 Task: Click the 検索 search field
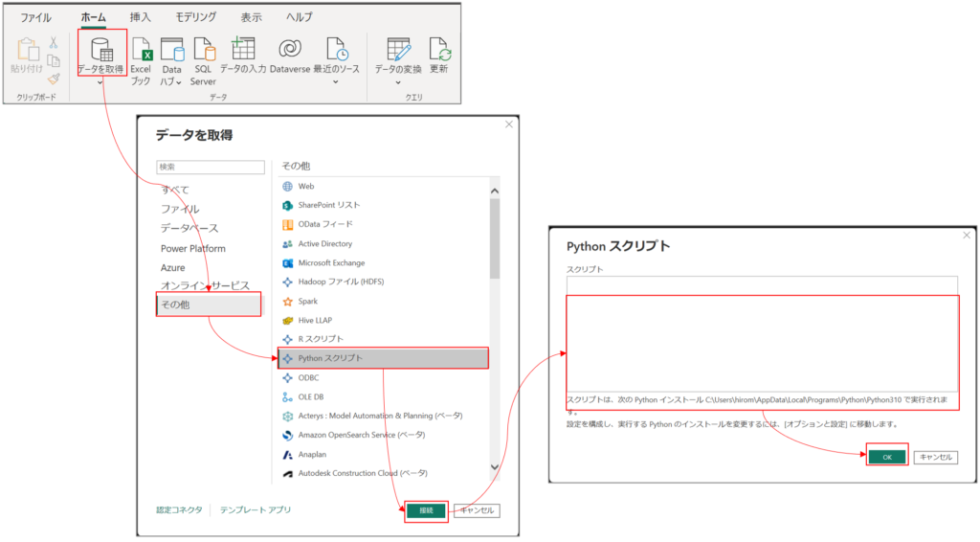[211, 167]
